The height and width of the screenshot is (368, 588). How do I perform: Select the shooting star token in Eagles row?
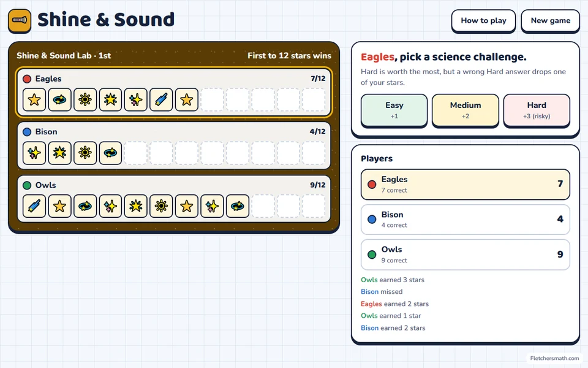tap(161, 99)
